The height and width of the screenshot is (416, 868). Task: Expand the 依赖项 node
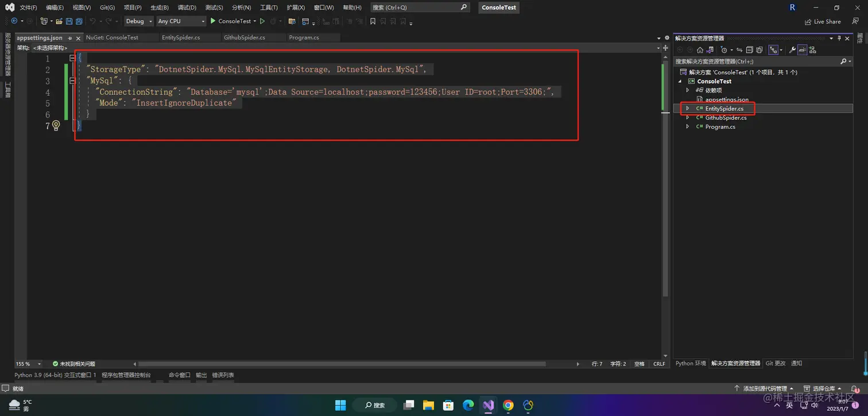688,90
